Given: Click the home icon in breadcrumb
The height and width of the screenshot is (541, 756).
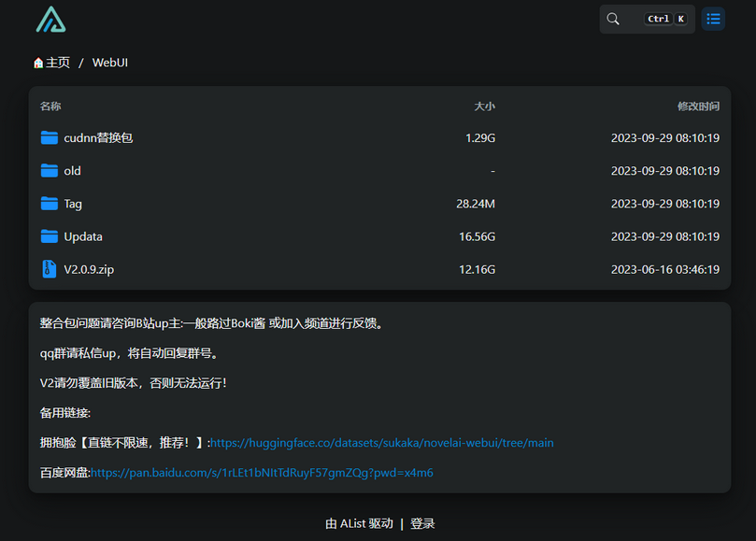Looking at the screenshot, I should click(x=38, y=63).
